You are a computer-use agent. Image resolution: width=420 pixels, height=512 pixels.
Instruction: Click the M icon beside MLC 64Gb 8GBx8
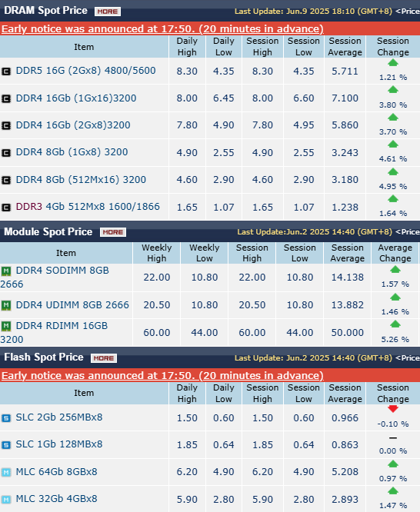[x=6, y=472]
